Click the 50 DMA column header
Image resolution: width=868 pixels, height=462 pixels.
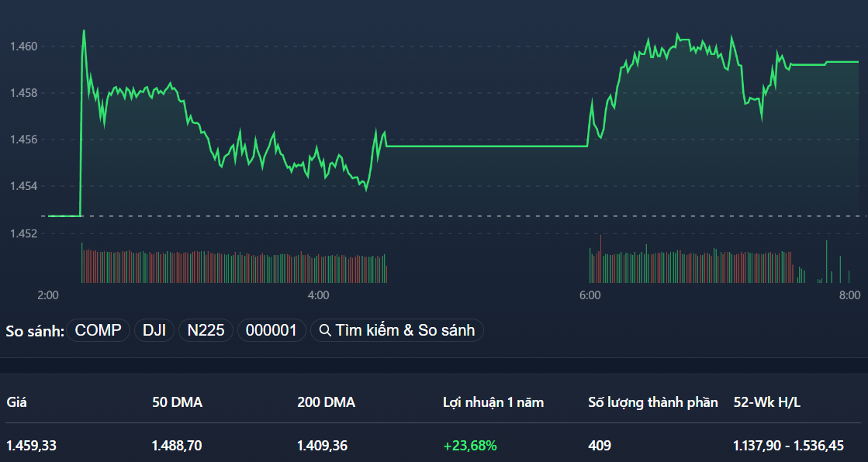click(177, 402)
